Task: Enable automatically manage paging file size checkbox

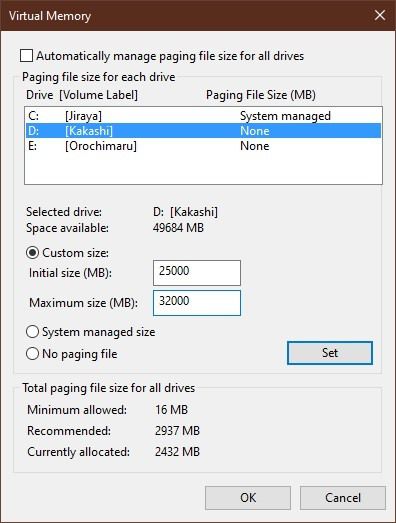Action: click(26, 56)
